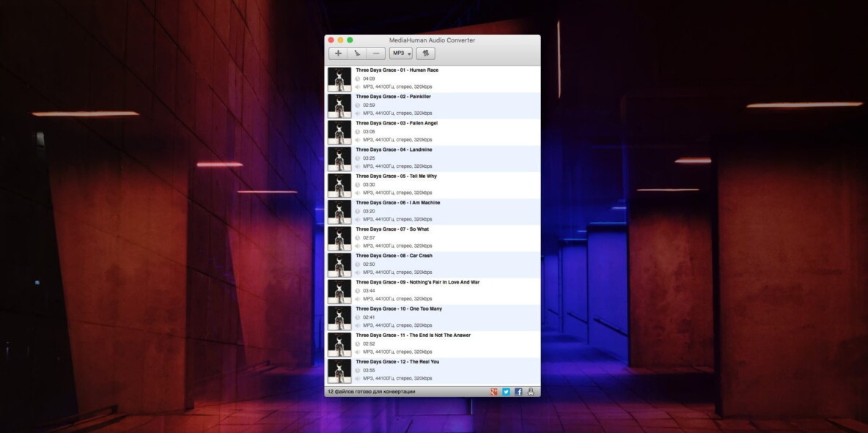The width and height of the screenshot is (868, 433).
Task: Click the 03:06 duration of Fallen Angel
Action: (369, 132)
